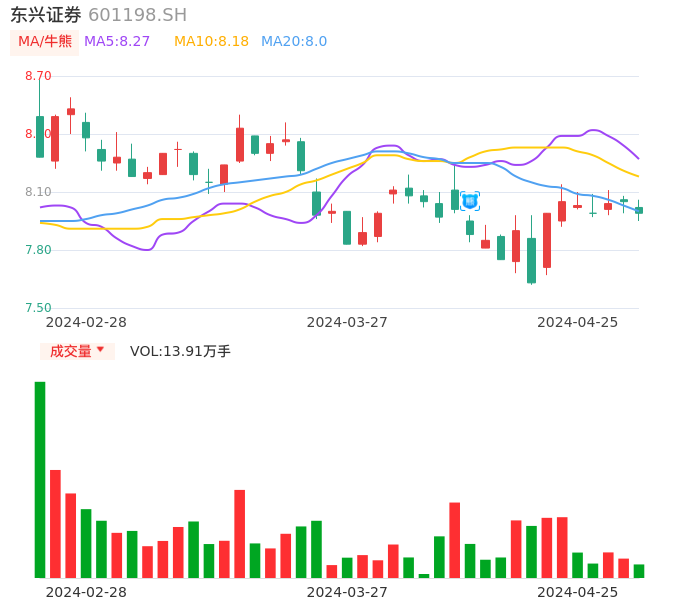The height and width of the screenshot is (606, 686).
Task: Click the MA/牛熊 indicator button
Action: [x=45, y=42]
